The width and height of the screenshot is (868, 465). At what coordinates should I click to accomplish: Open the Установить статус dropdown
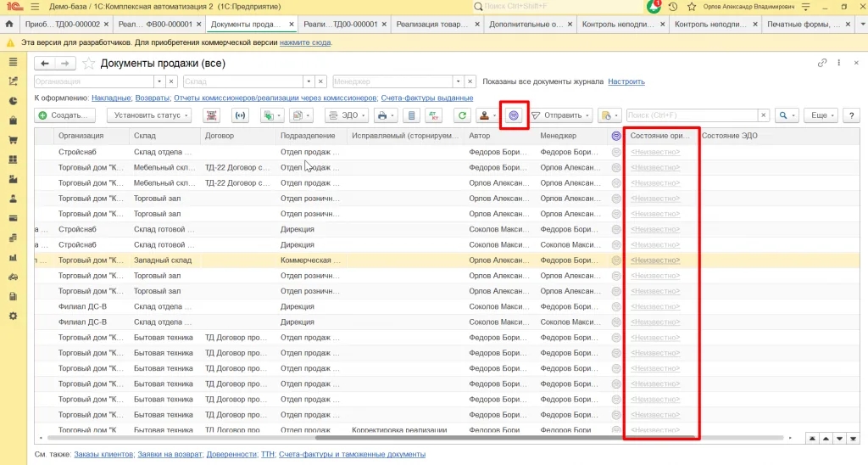[151, 115]
